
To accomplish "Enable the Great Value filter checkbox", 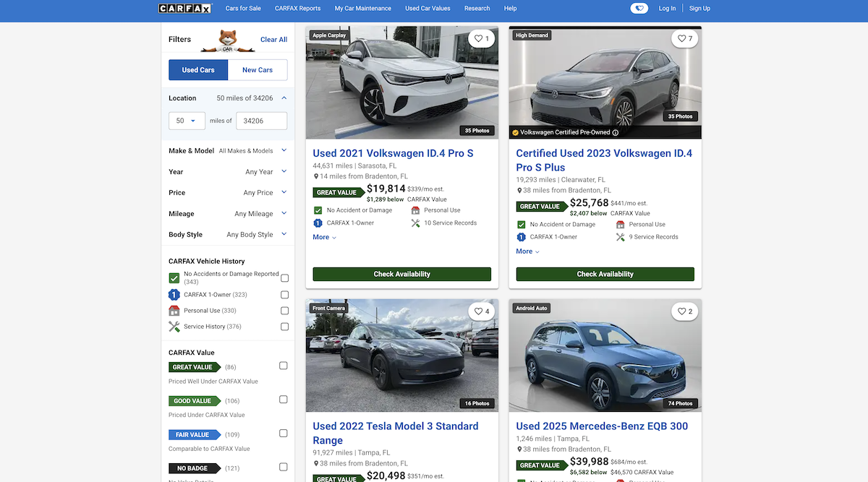I will pyautogui.click(x=284, y=366).
